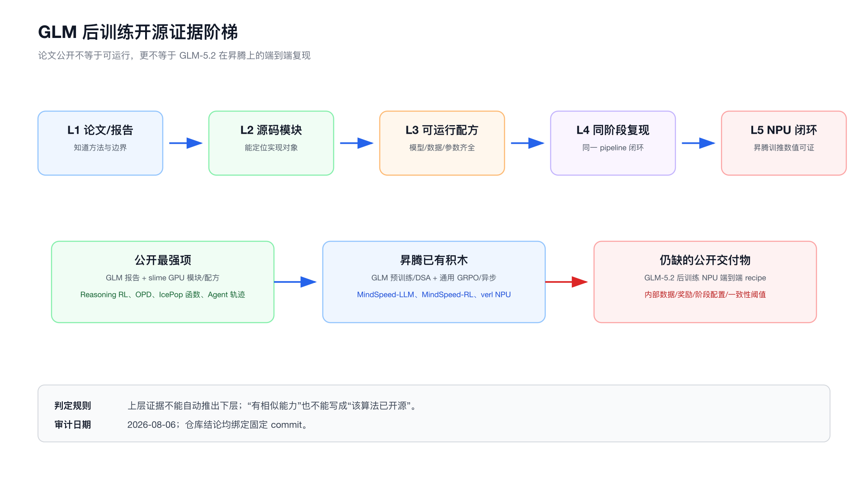The height and width of the screenshot is (488, 868).
Task: Select the "L3 可运行配方" heading
Action: [442, 130]
